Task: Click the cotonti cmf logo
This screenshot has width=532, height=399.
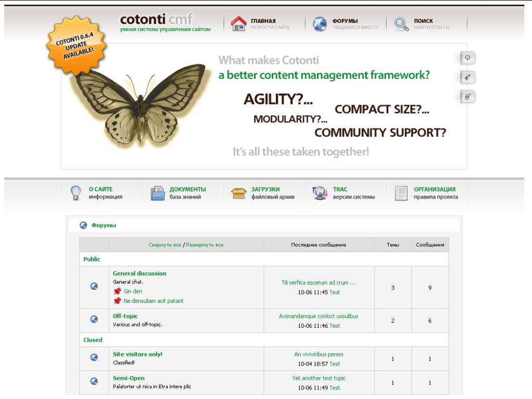Action: click(x=156, y=19)
